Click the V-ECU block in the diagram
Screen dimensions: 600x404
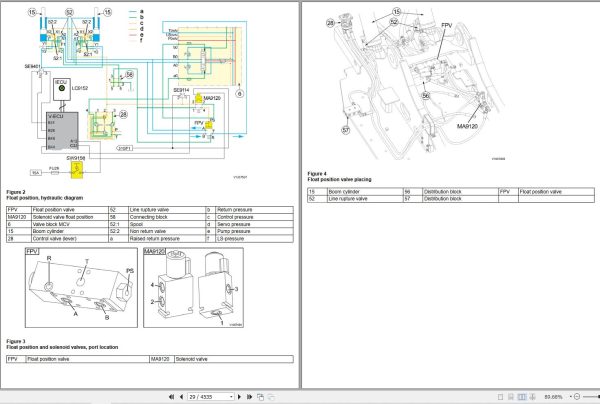62,131
